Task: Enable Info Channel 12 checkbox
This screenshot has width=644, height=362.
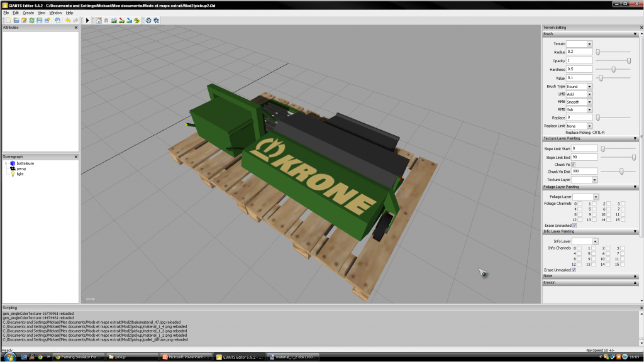Action: click(x=579, y=265)
